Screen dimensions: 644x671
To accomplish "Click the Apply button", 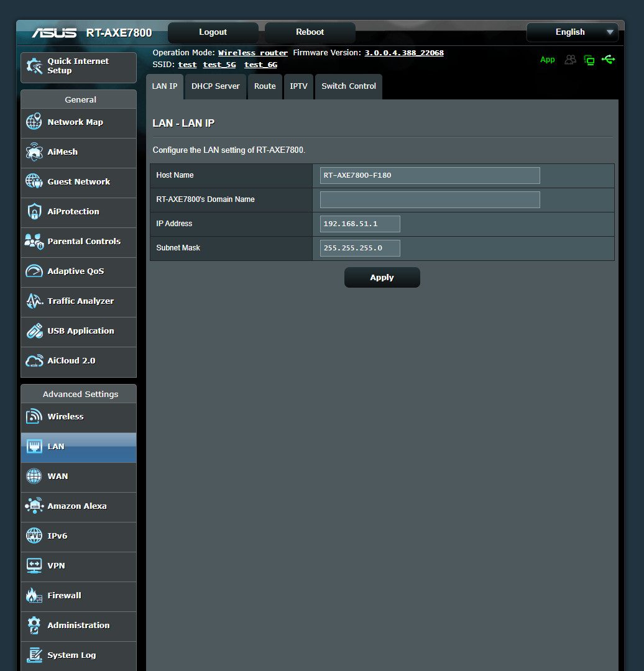I will 382,277.
